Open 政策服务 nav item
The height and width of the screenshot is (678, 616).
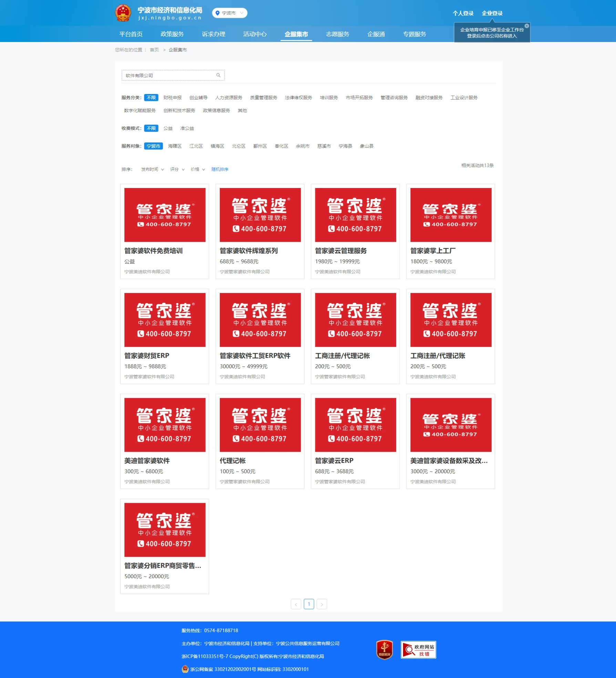point(172,34)
